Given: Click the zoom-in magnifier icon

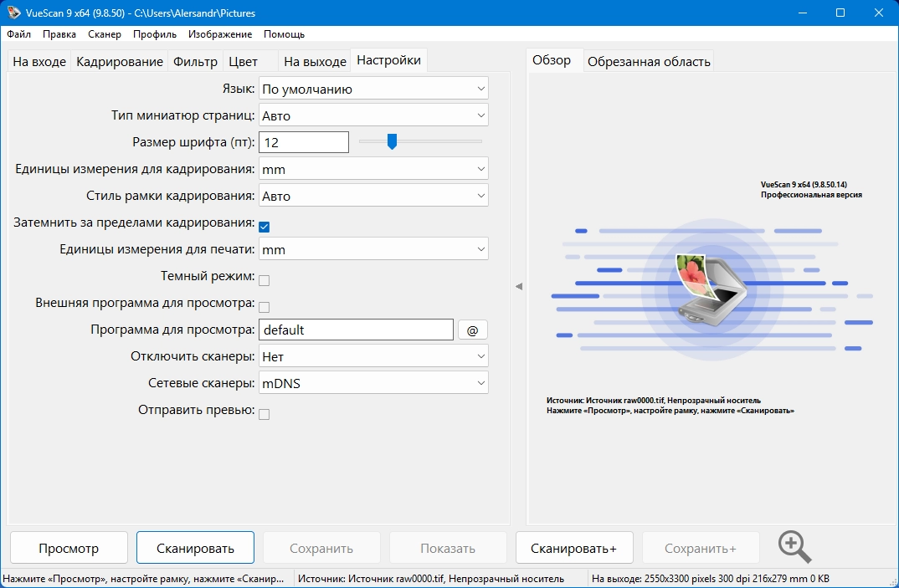Looking at the screenshot, I should click(x=794, y=547).
